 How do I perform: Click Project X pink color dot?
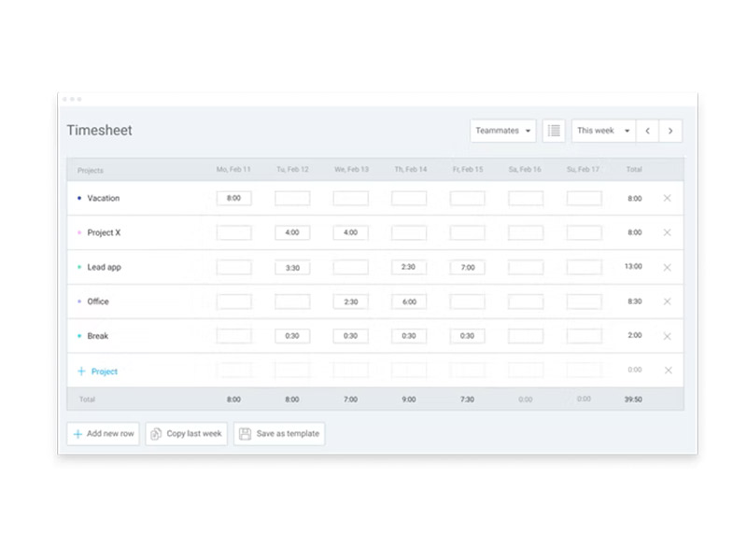[x=79, y=232]
